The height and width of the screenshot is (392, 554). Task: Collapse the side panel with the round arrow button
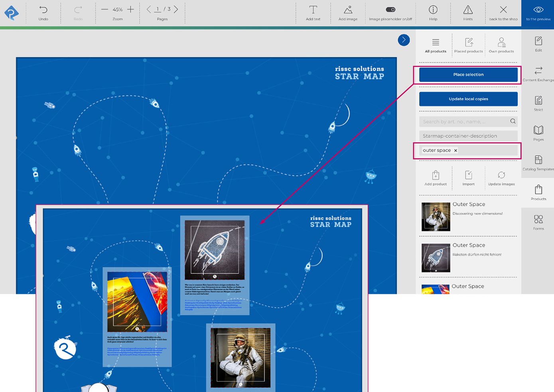[404, 40]
